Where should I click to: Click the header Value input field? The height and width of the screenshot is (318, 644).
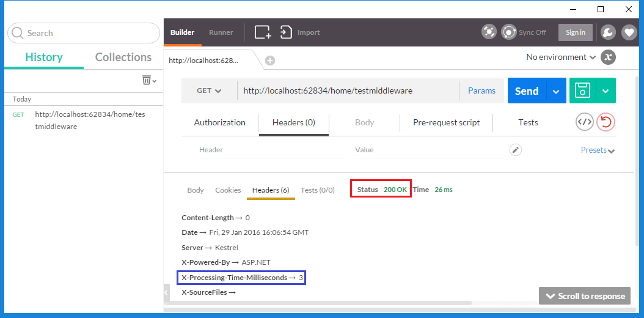[428, 150]
